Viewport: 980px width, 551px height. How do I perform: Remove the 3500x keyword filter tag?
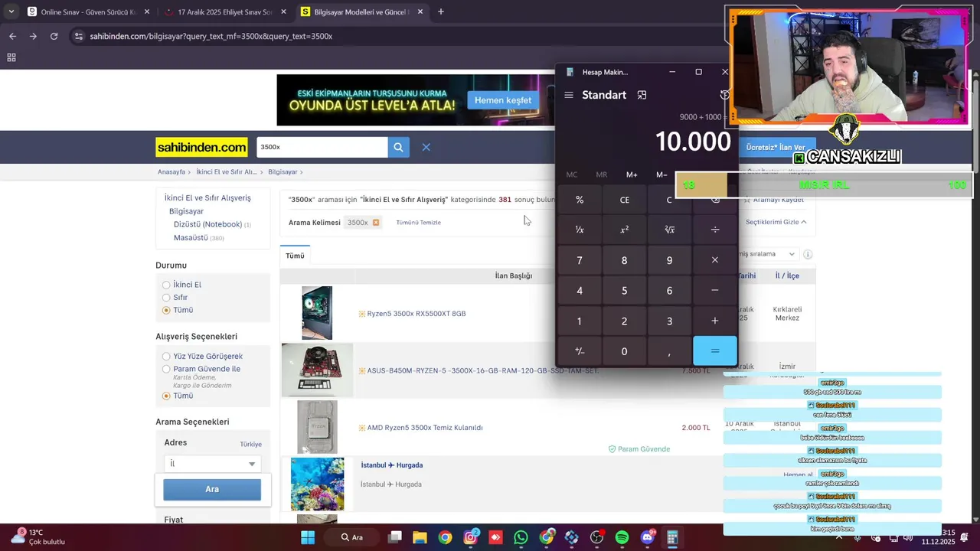point(376,223)
